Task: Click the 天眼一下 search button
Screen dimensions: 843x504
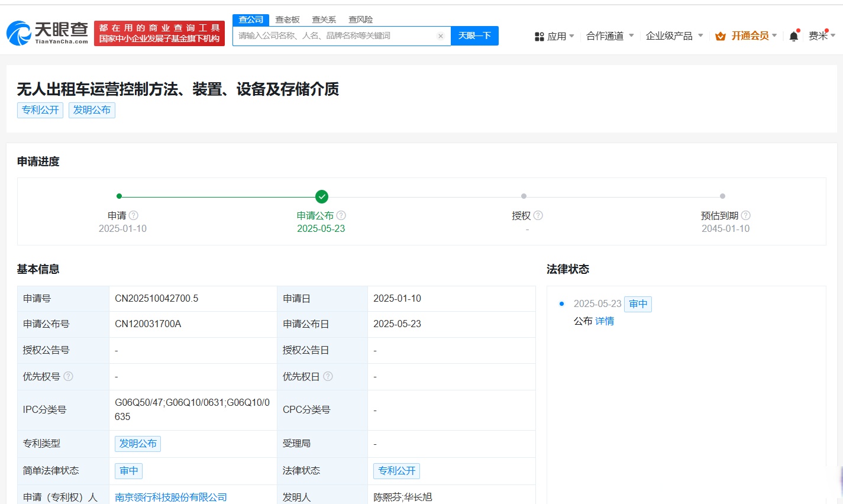Action: (x=474, y=35)
